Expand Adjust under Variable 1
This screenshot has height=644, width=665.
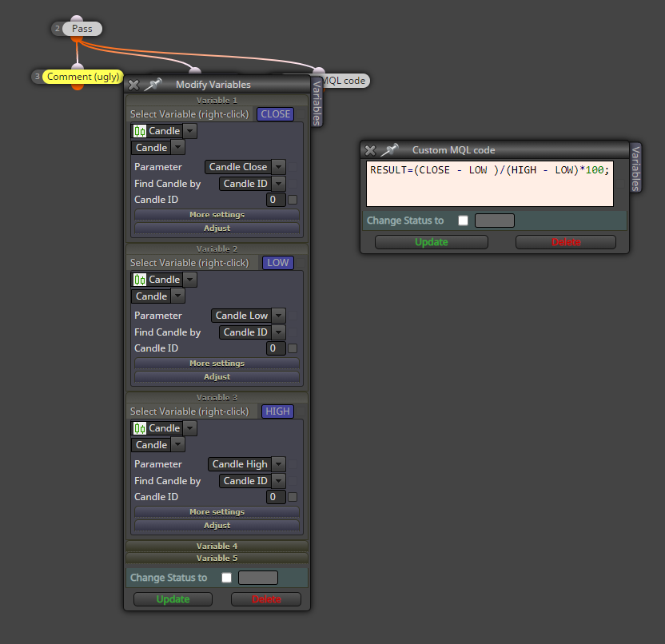pyautogui.click(x=217, y=228)
